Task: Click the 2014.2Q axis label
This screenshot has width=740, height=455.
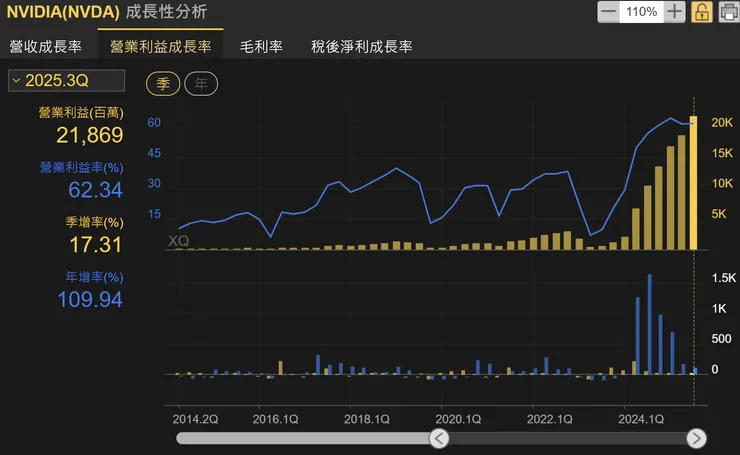Action: click(195, 419)
